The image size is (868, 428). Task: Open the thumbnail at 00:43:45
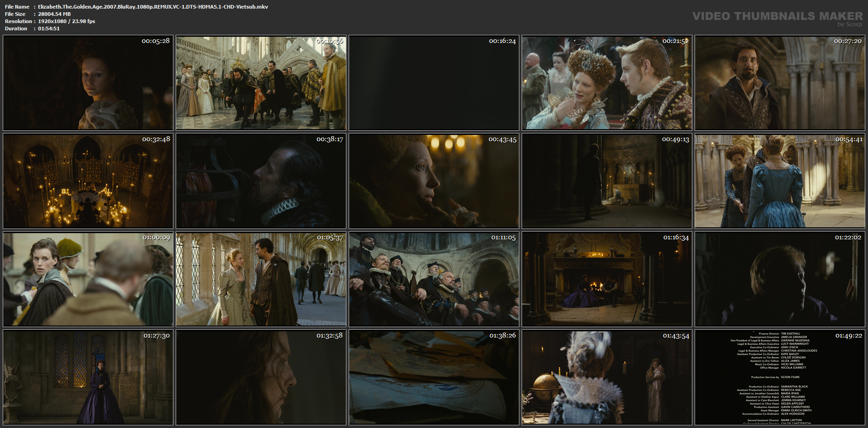(434, 181)
